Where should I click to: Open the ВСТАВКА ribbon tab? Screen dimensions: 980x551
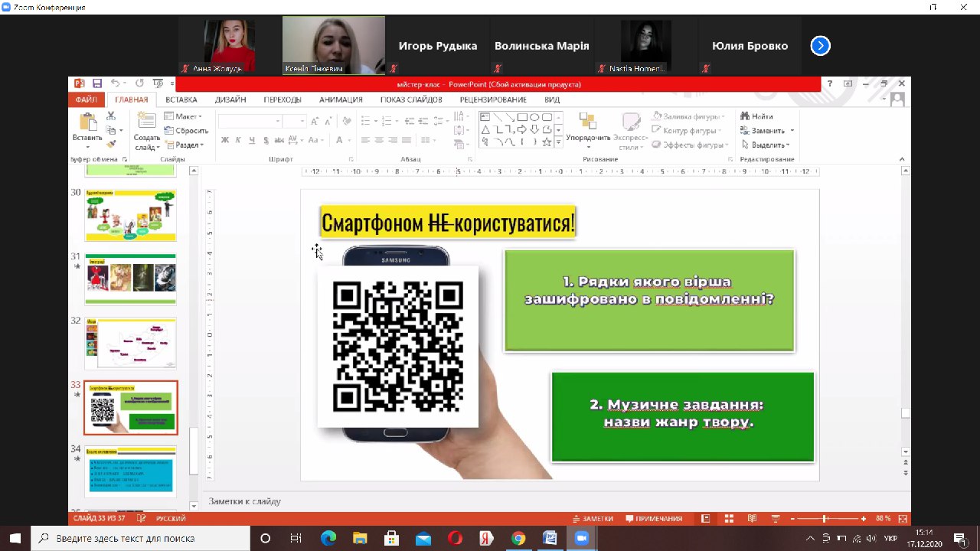(181, 99)
